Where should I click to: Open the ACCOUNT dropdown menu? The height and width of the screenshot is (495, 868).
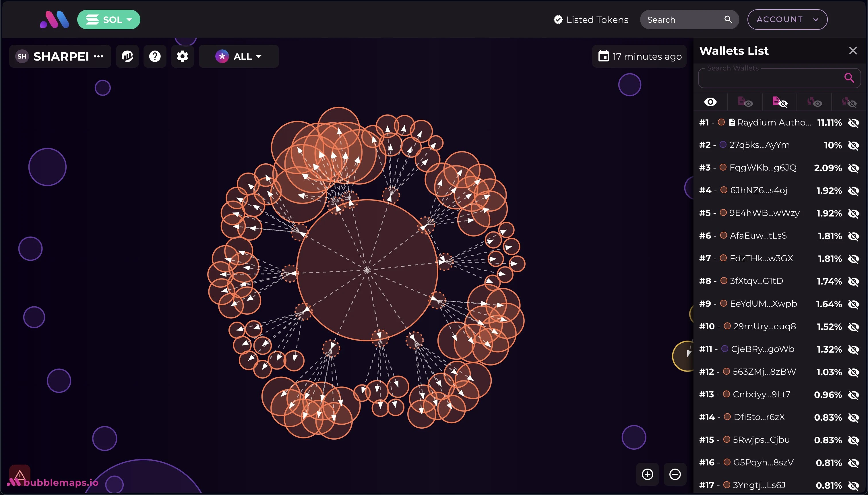[787, 19]
